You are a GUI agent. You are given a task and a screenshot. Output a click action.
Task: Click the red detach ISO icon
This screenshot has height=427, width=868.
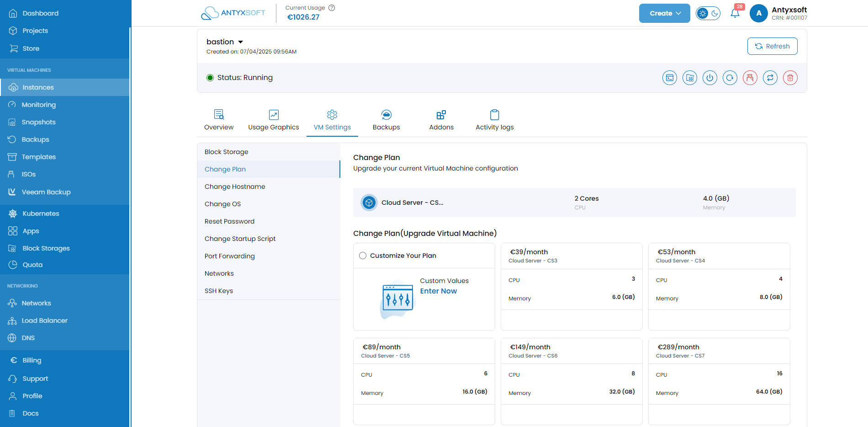(750, 78)
